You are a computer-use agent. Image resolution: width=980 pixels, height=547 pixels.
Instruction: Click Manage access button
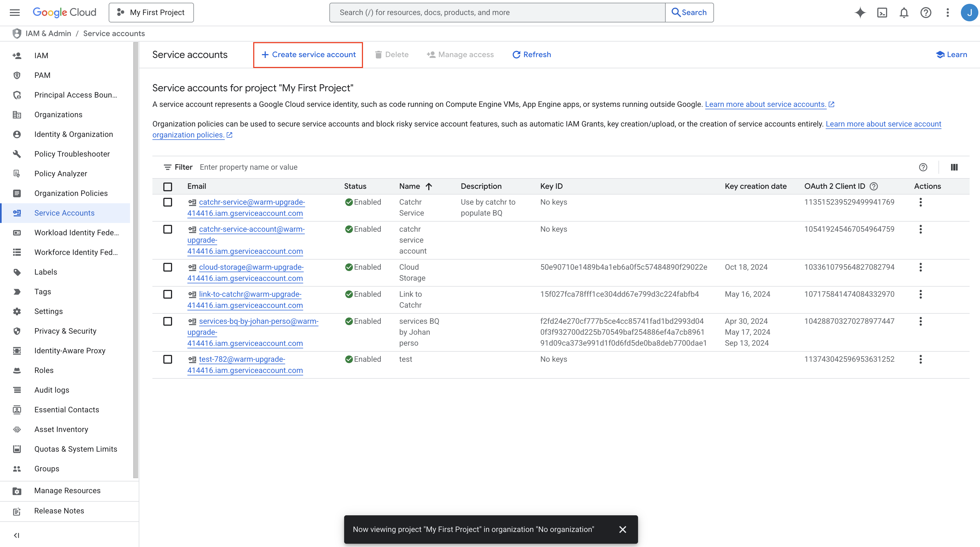(460, 54)
